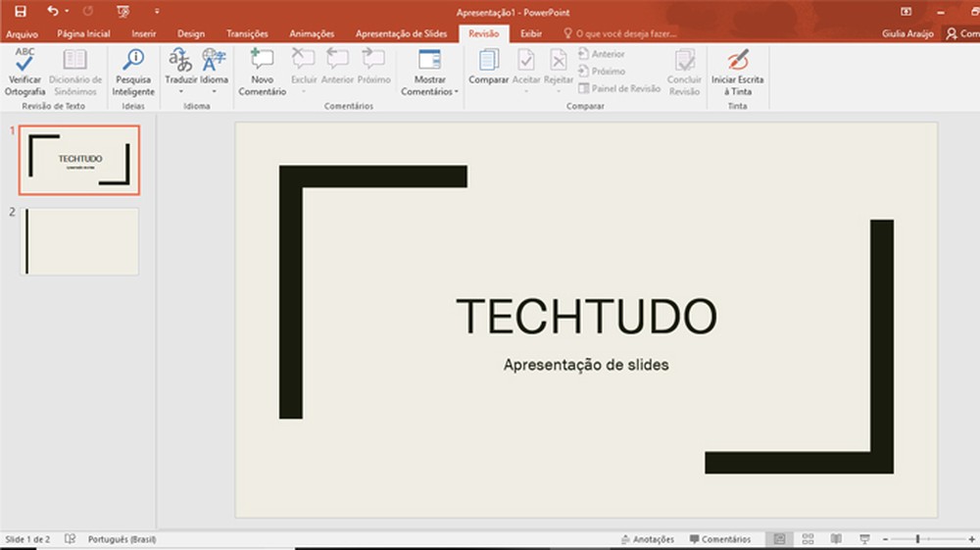Screen dimensions: 980x550
Task: Toggle Anotações notes pane
Action: tap(648, 539)
